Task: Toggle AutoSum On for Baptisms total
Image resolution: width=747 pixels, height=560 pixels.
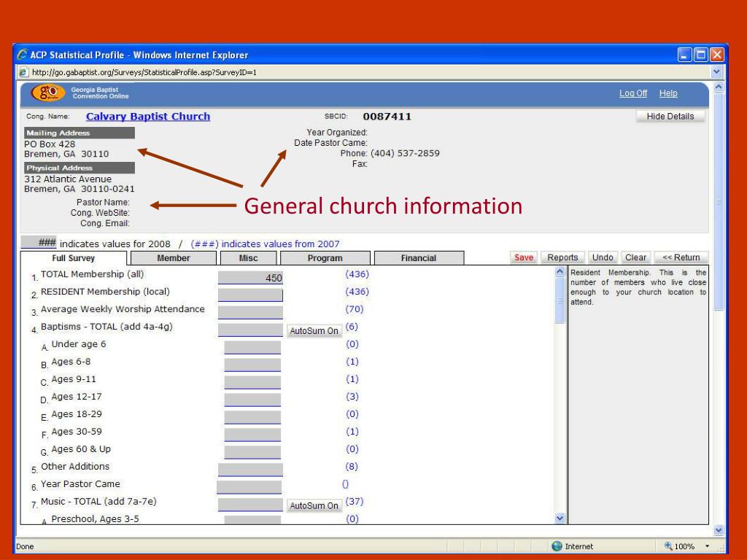Action: click(x=314, y=330)
